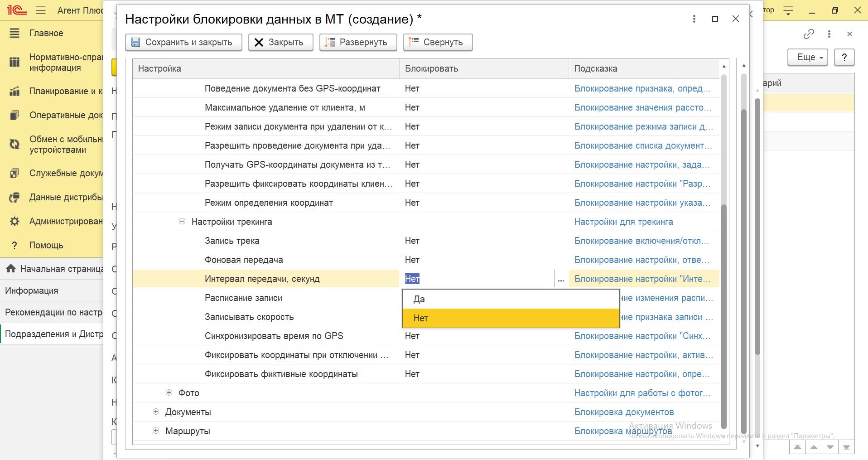Open Данные дистрибьютора section icon

(14, 197)
